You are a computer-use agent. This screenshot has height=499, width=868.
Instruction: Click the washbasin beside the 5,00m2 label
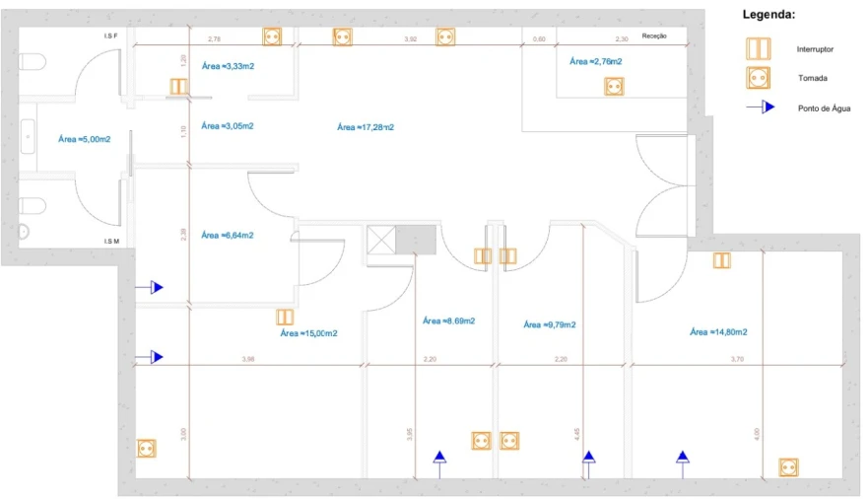click(28, 136)
